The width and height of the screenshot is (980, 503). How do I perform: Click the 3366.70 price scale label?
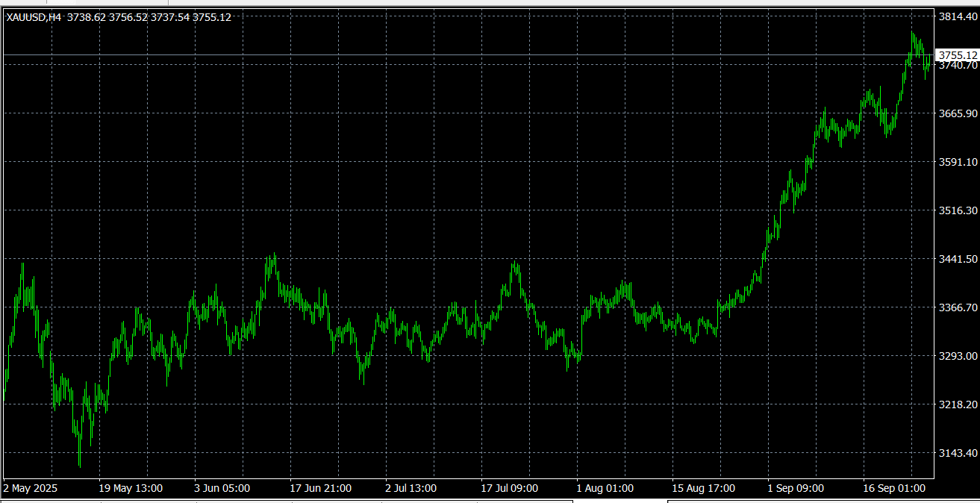click(958, 307)
